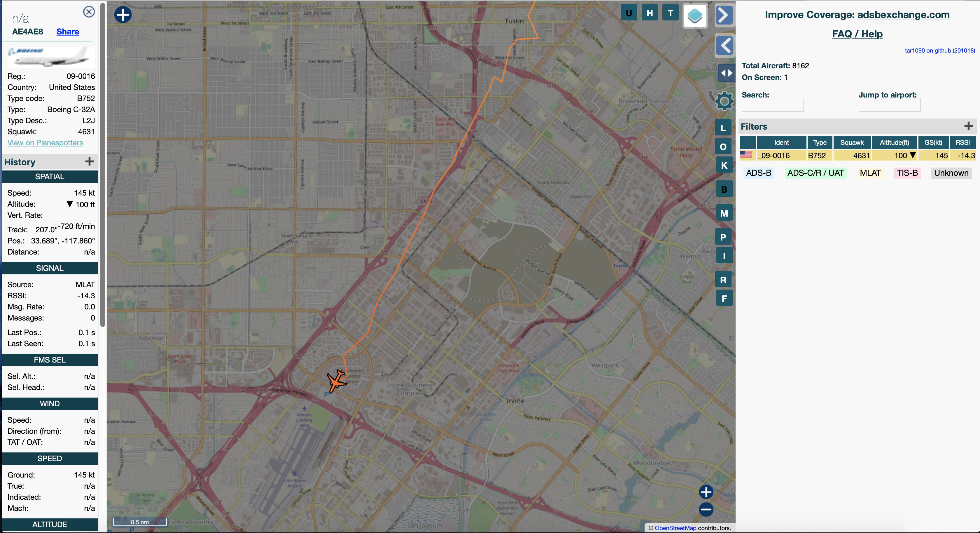Zoom out the map with minus button
The height and width of the screenshot is (533, 980).
click(x=706, y=509)
